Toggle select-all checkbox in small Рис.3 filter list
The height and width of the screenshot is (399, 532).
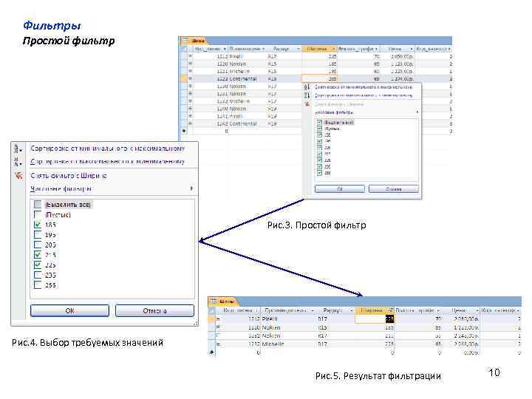pos(319,123)
